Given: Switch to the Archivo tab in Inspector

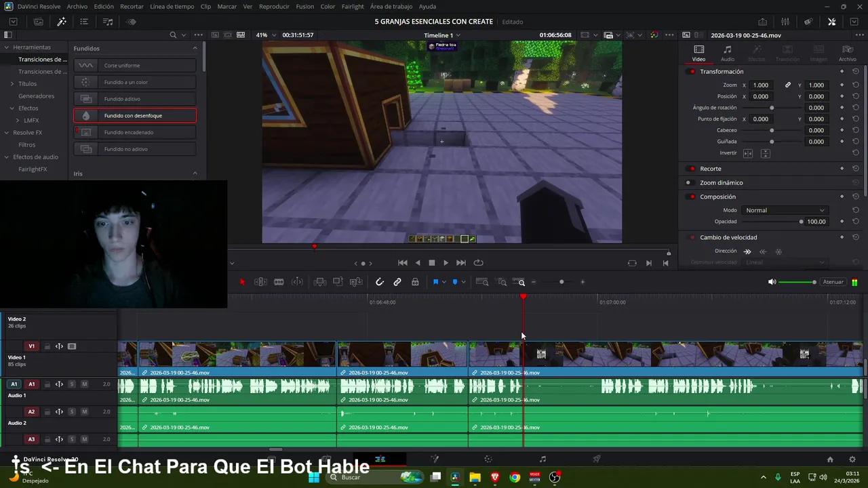Looking at the screenshot, I should (x=848, y=54).
